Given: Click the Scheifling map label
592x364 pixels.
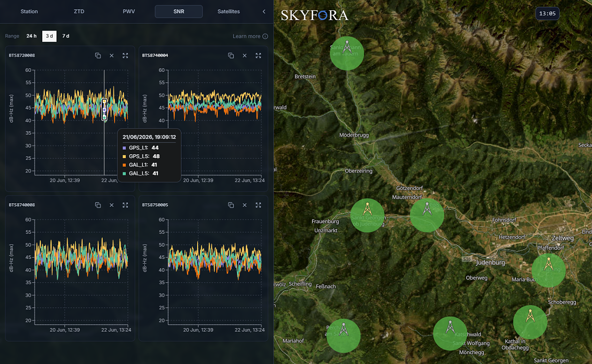Looking at the screenshot, I should tap(300, 284).
